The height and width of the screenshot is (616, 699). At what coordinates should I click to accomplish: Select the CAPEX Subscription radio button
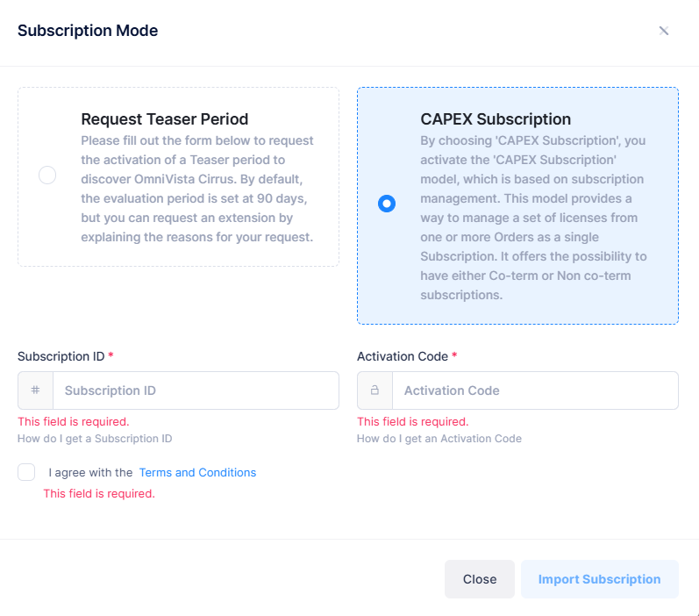(x=387, y=204)
